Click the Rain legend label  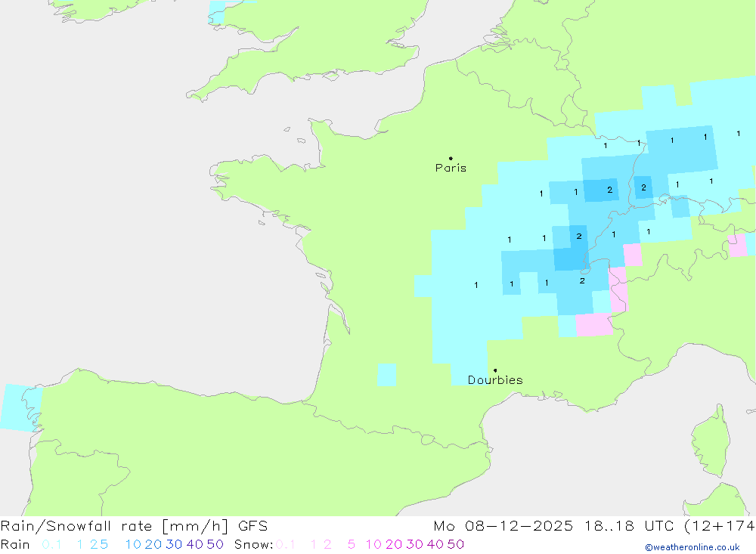click(x=15, y=544)
